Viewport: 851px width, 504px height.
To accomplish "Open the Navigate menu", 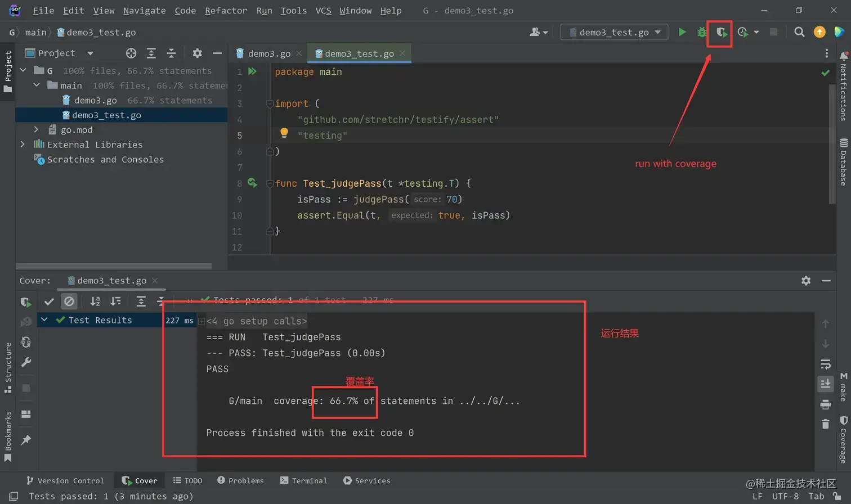I will (x=145, y=10).
